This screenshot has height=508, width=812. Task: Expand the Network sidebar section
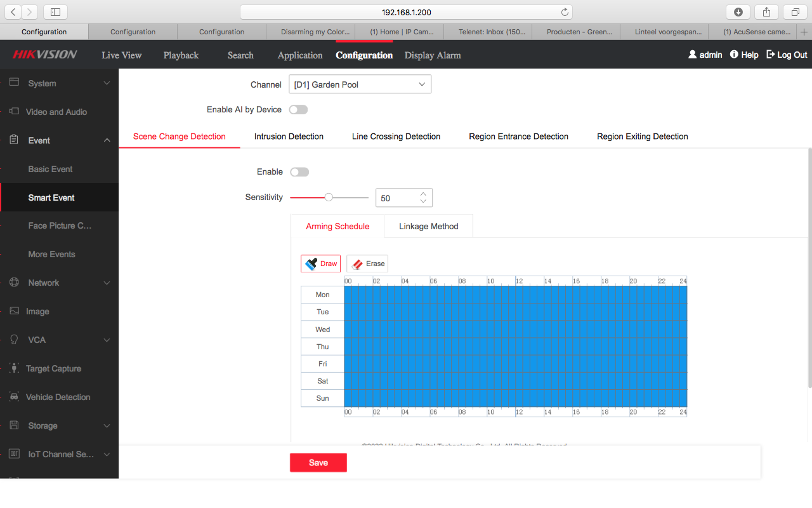click(59, 283)
